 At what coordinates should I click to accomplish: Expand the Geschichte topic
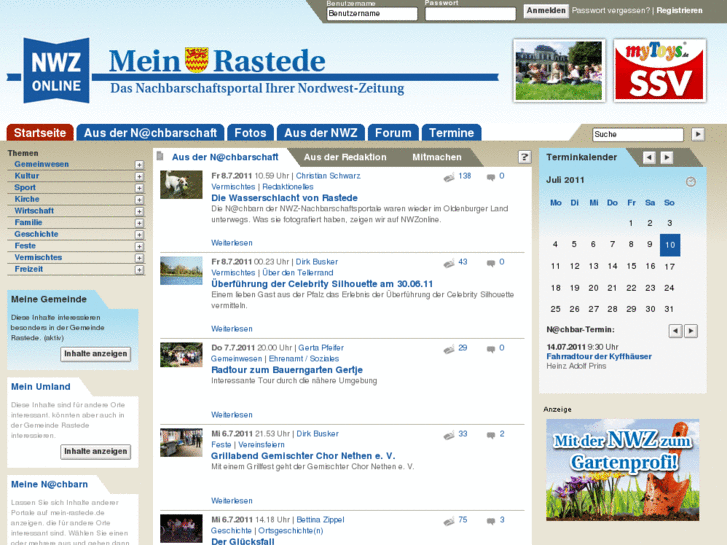[139, 235]
